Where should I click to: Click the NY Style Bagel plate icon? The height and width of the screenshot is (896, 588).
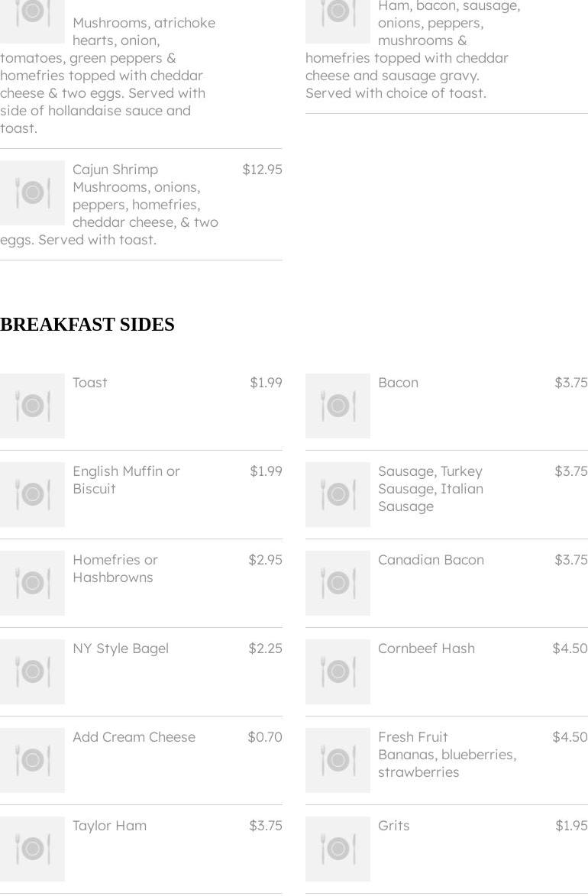(32, 671)
